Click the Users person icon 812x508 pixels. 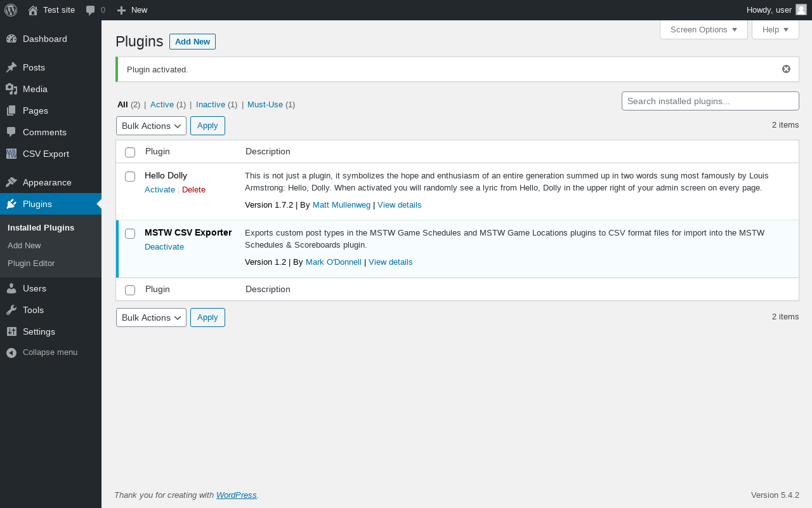pos(11,288)
